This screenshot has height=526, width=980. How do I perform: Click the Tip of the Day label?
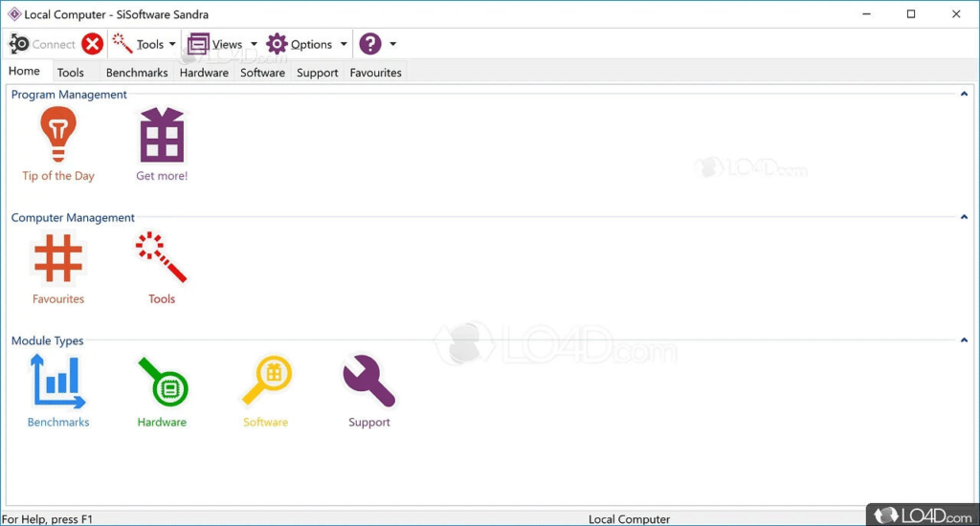click(x=58, y=176)
